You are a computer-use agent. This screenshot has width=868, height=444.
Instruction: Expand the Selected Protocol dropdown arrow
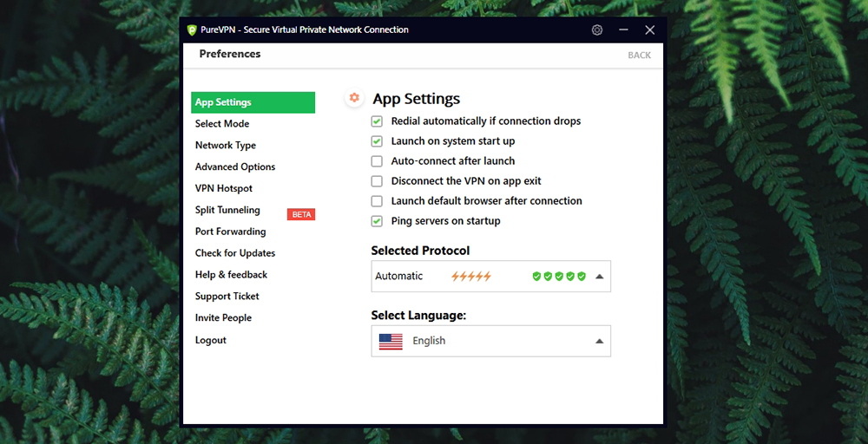pos(599,277)
